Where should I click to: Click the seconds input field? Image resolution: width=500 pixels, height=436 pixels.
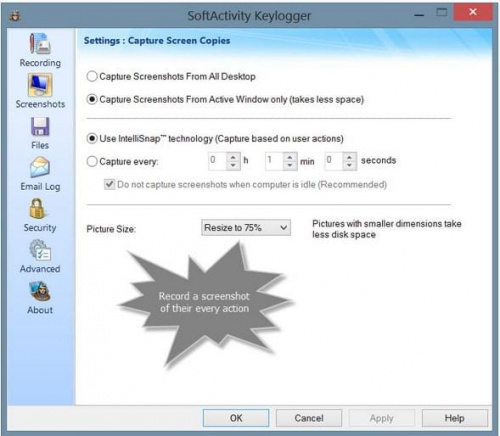(334, 161)
